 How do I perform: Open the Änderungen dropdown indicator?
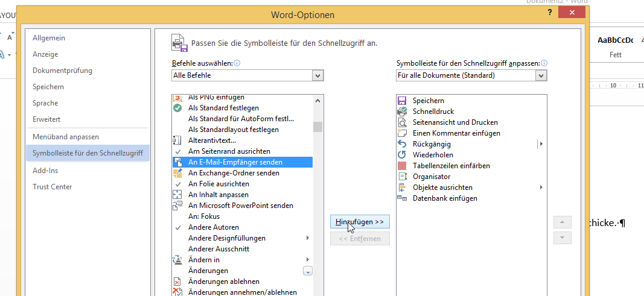pyautogui.click(x=308, y=271)
